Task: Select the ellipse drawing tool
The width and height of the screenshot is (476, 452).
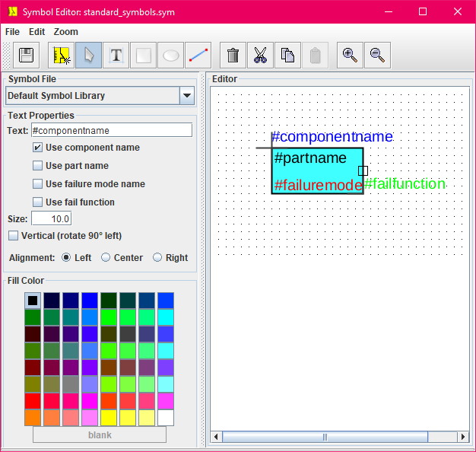Action: (171, 56)
